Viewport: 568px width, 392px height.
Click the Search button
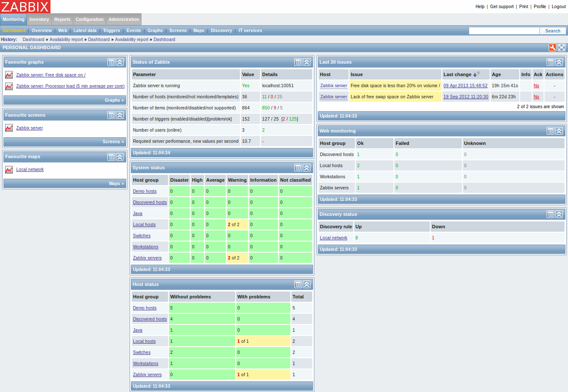[553, 31]
